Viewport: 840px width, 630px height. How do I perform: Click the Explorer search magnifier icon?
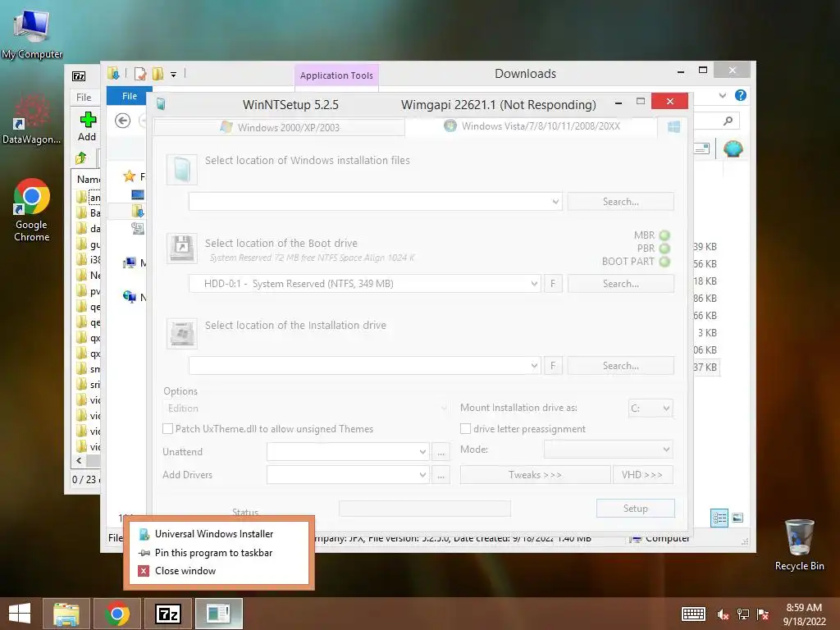click(728, 121)
